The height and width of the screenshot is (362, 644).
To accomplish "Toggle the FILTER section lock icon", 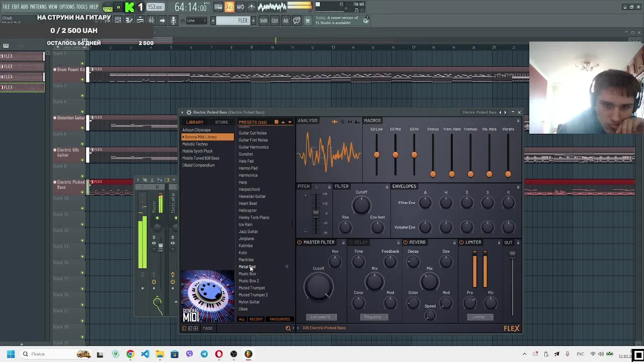I will pyautogui.click(x=387, y=187).
